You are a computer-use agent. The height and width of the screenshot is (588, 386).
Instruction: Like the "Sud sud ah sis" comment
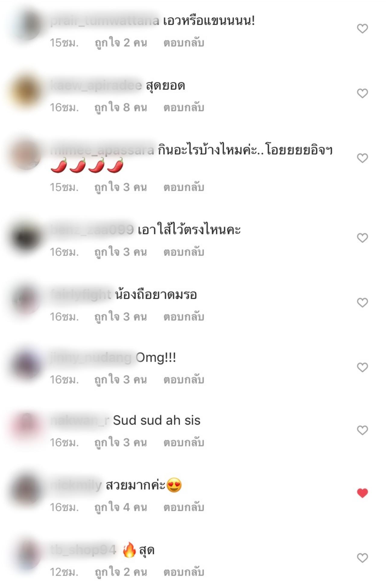point(362,430)
